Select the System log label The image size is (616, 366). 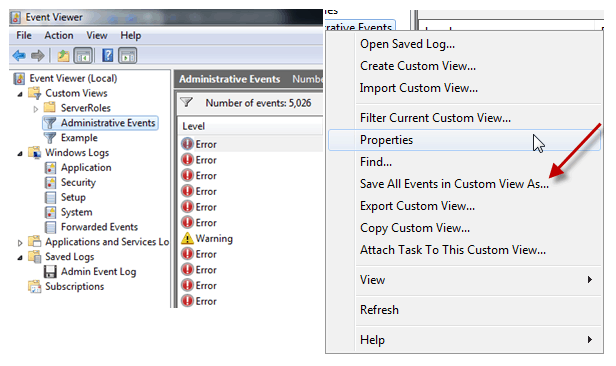[76, 212]
